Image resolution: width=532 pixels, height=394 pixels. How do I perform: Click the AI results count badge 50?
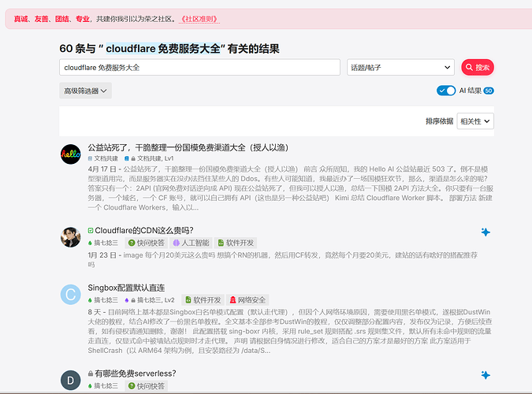489,91
